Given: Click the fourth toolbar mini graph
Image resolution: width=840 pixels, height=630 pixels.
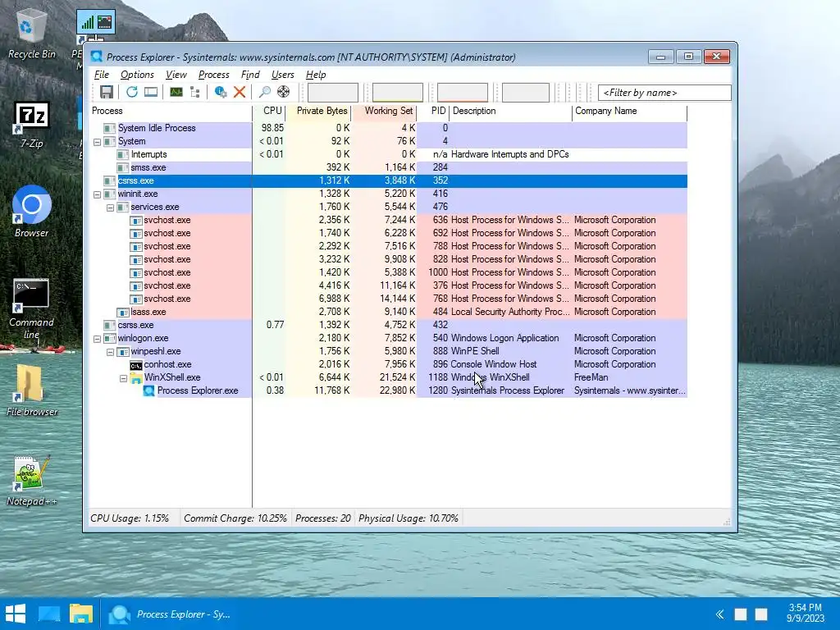Looking at the screenshot, I should [x=526, y=92].
